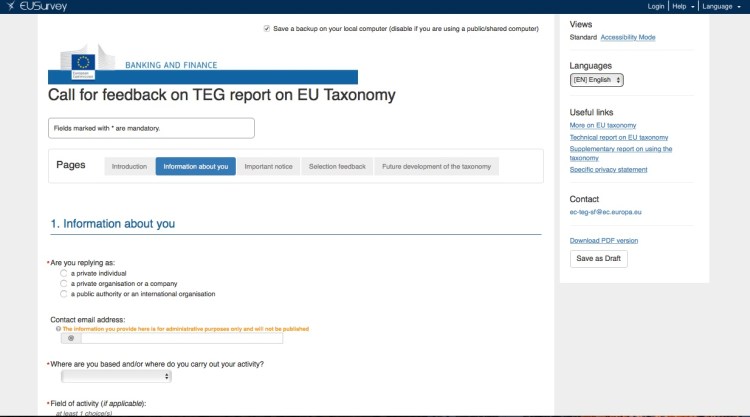Click the ec-teg-sf@ec.europa.eu contact email
The image size is (750, 417).
pos(605,212)
